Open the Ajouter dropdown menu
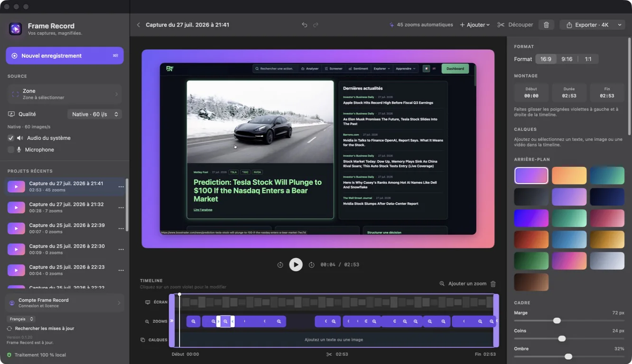This screenshot has height=364, width=632. [474, 25]
